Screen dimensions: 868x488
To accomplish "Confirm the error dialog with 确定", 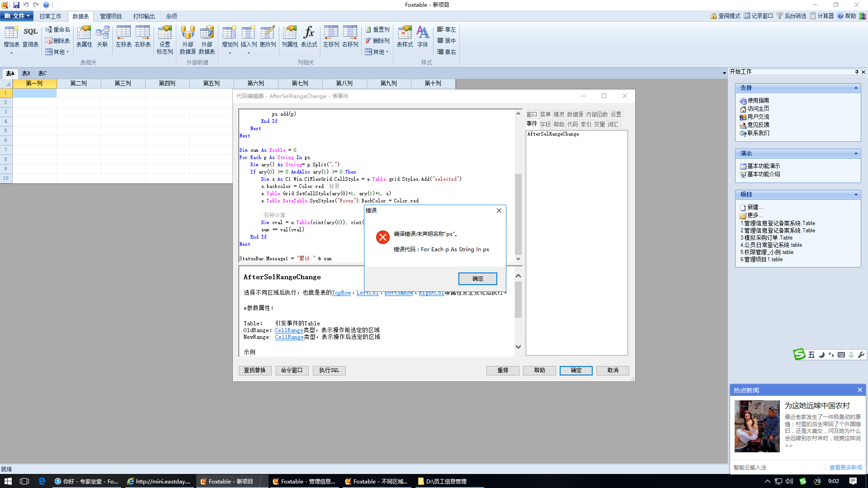I will click(x=477, y=279).
